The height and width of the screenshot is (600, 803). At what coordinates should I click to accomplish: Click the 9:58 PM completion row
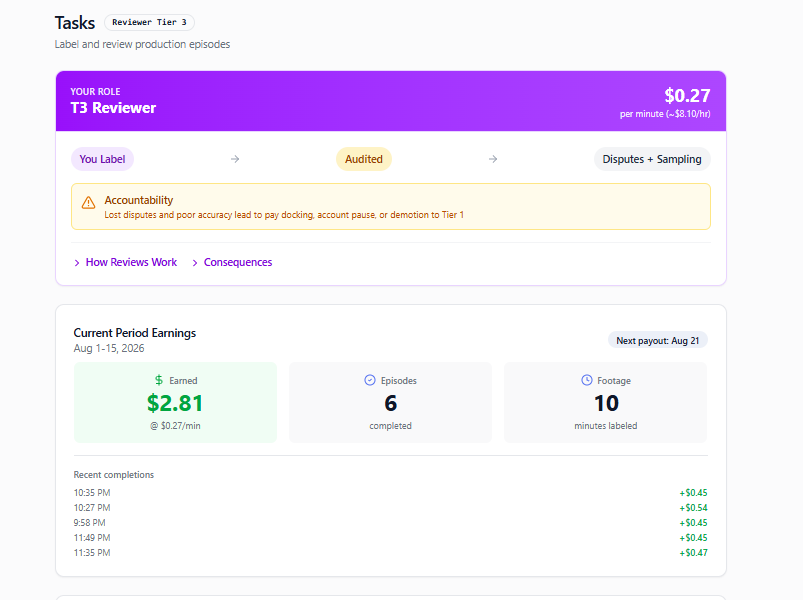[390, 523]
